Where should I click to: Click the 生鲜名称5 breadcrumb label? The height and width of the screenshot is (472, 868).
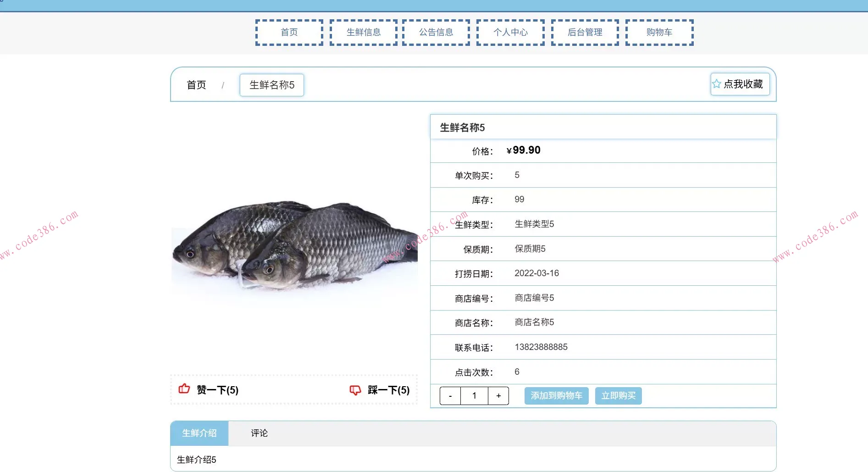click(271, 85)
